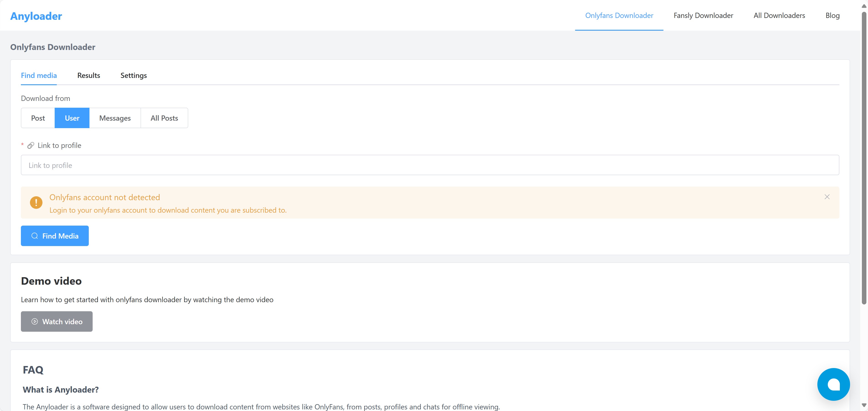868x411 pixels.
Task: Click the 'FAQ' heading
Action: coord(33,369)
